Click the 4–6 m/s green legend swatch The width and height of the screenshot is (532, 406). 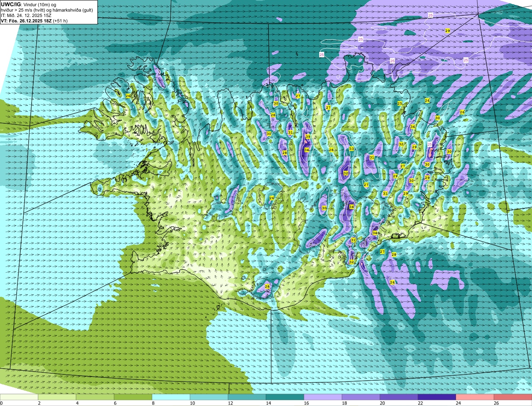point(95,397)
